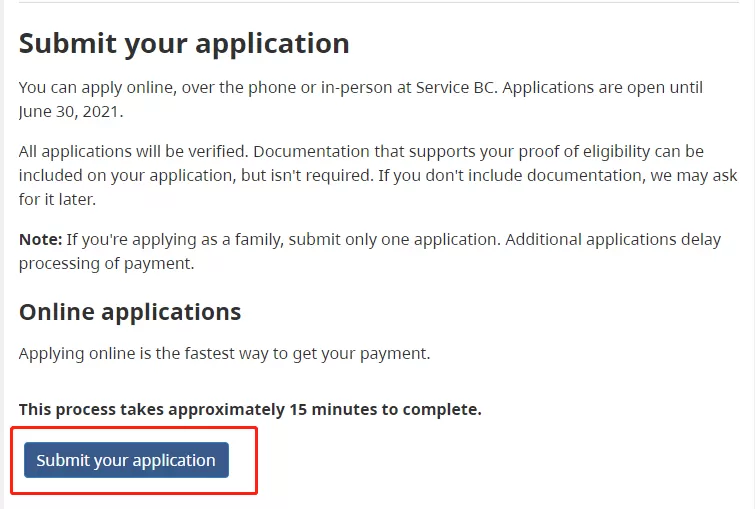
Task: Click the bold Note: label
Action: 40,239
